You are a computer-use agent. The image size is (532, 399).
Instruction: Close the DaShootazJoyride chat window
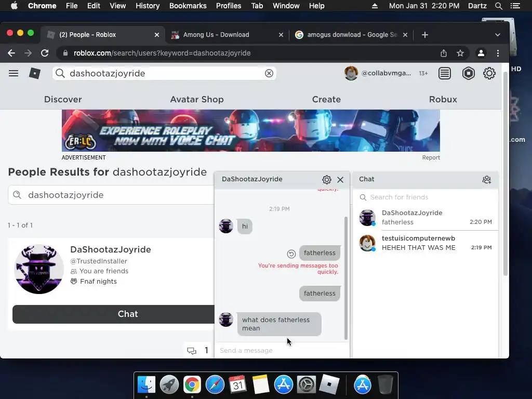(x=340, y=179)
